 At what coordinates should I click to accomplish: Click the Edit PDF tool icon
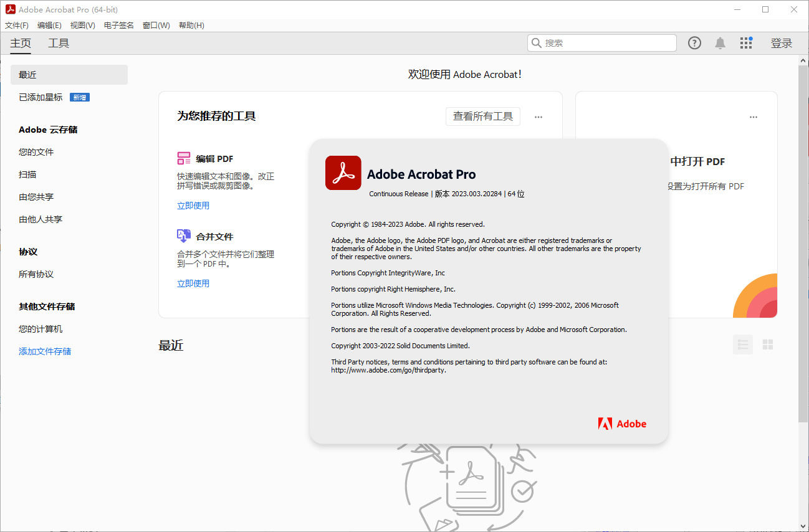[184, 158]
